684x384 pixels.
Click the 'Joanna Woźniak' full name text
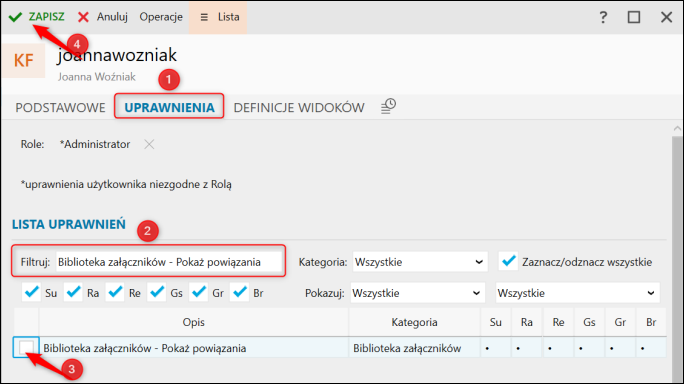[x=96, y=77]
